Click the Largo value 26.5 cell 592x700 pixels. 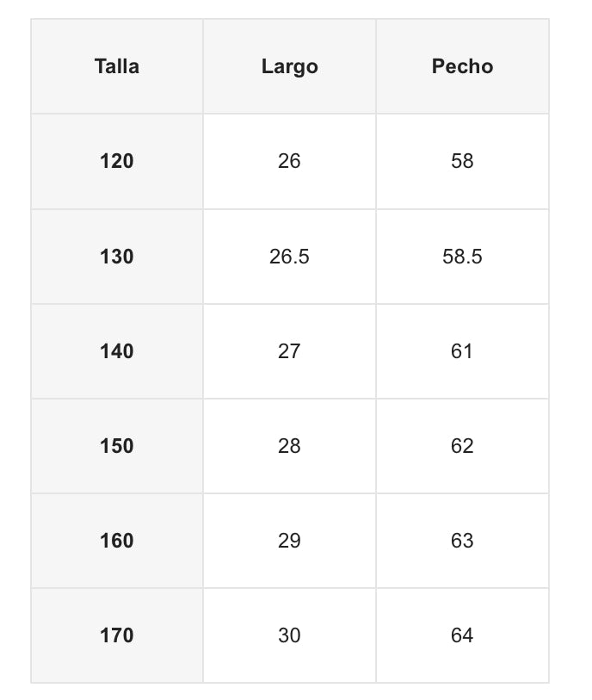289,257
